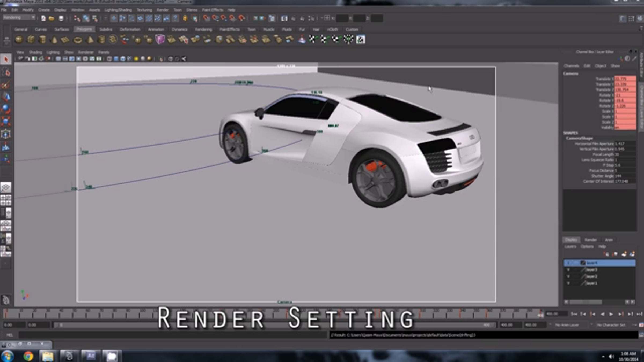The width and height of the screenshot is (644, 362).
Task: Select the Rotate tool in toolbox
Action: pyautogui.click(x=6, y=109)
